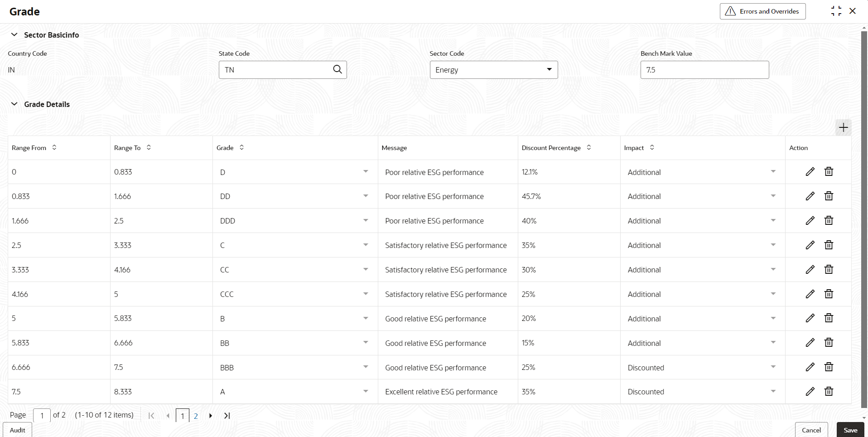Viewport: 868px width, 437px height.
Task: Delete the grade DD row
Action: (829, 196)
